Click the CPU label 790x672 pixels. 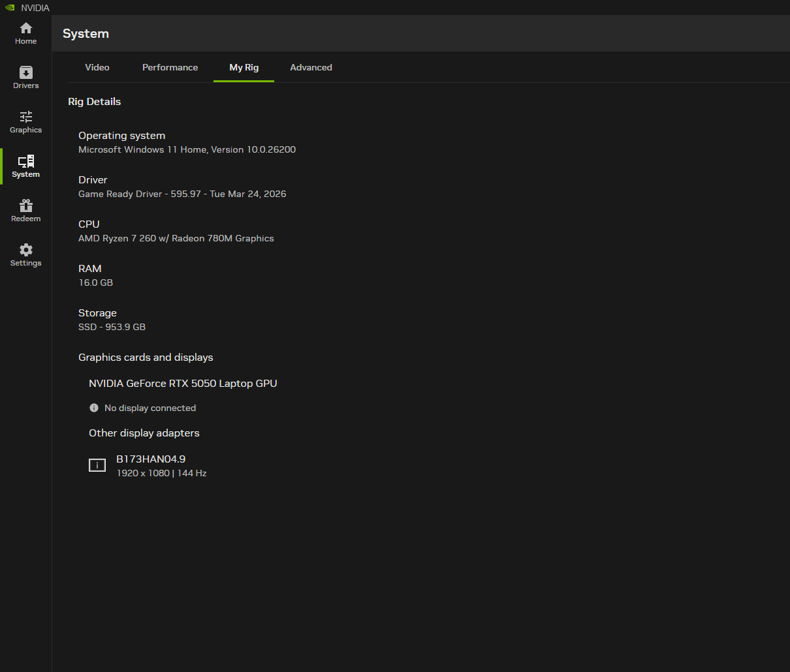pyautogui.click(x=89, y=224)
